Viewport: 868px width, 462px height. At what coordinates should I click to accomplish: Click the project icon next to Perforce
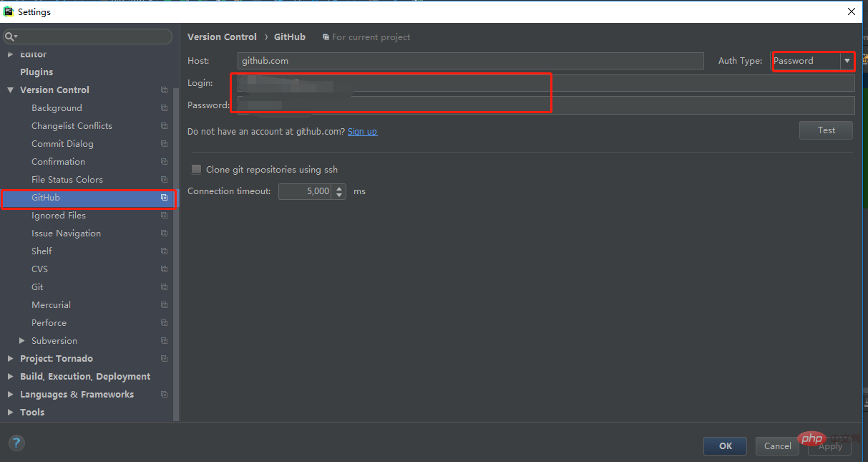coord(164,323)
